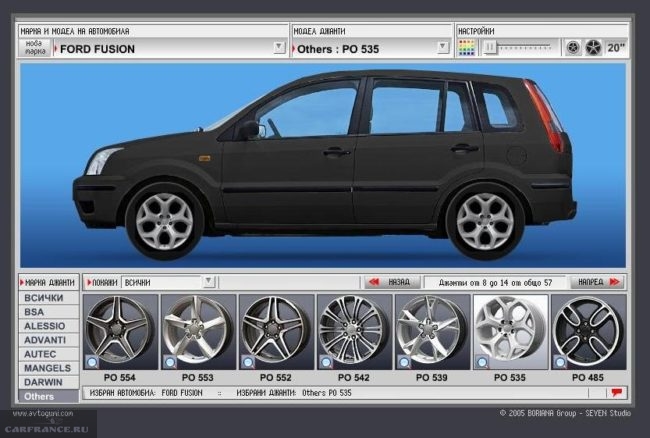Zoom PO 542 rim with magnifier icon
Viewport: 650px width, 438px height.
326,362
